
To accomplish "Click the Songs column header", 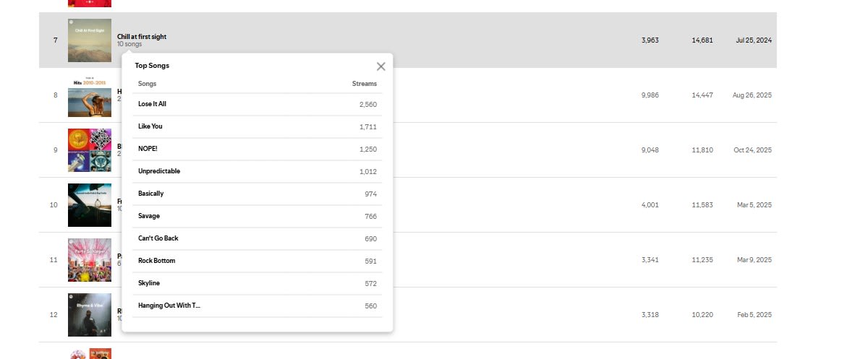I will pyautogui.click(x=148, y=84).
